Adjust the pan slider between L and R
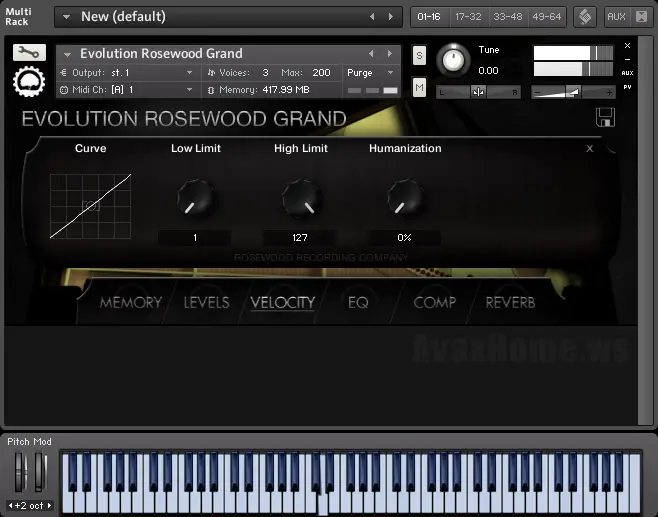This screenshot has height=517, width=658. click(478, 92)
